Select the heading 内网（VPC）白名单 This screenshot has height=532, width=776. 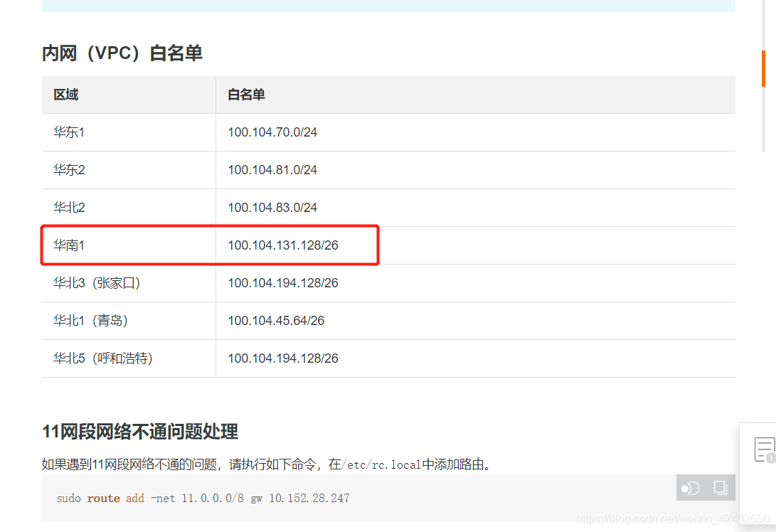pos(122,53)
